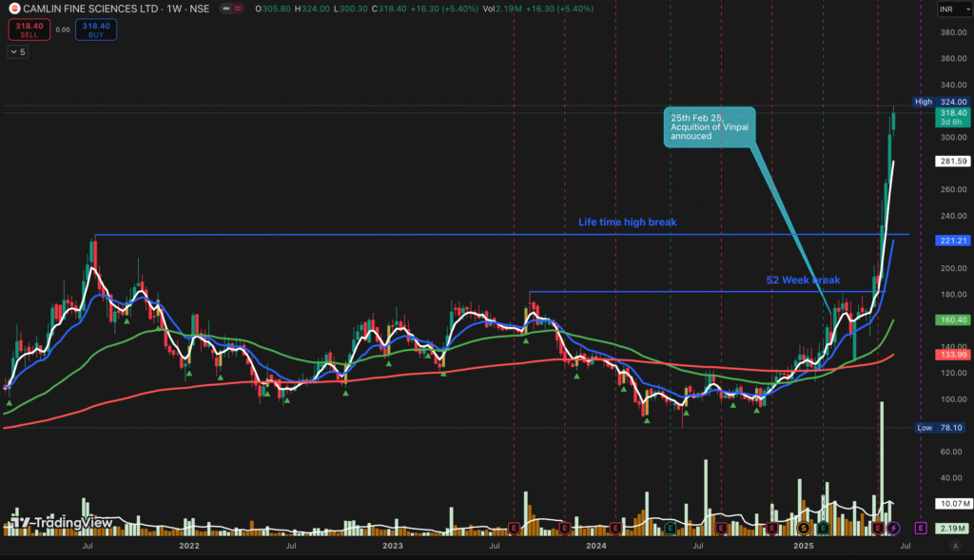Screen dimensions: 974x560
Task: Click the 2025 label on time axis
Action: [x=804, y=546]
